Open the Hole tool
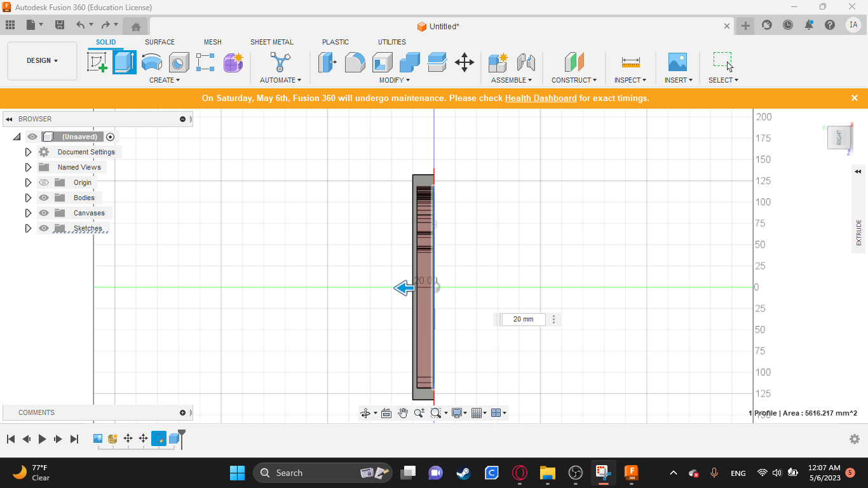 click(179, 62)
